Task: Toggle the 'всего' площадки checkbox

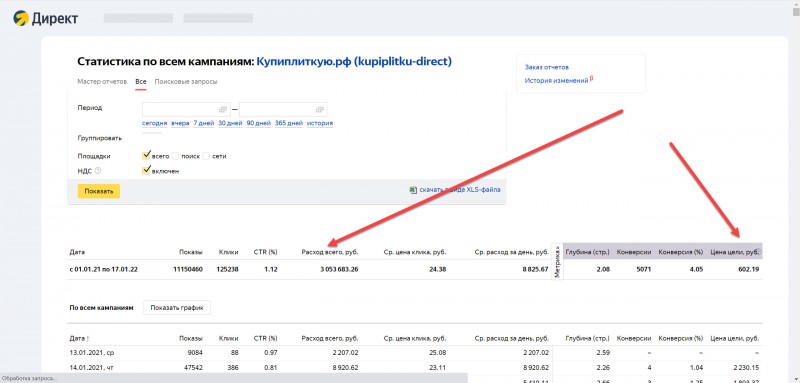Action: [147, 156]
